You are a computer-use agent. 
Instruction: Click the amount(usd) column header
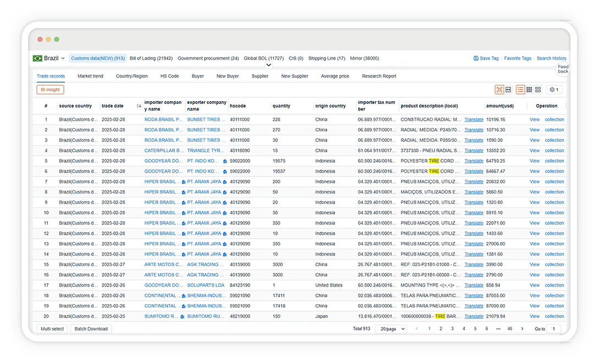(499, 106)
